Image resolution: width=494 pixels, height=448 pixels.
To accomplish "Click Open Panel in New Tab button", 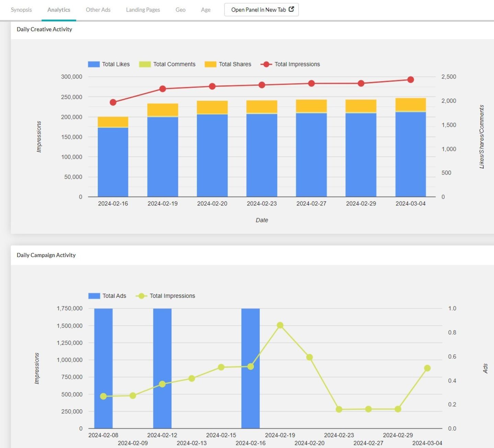I will click(x=258, y=10).
